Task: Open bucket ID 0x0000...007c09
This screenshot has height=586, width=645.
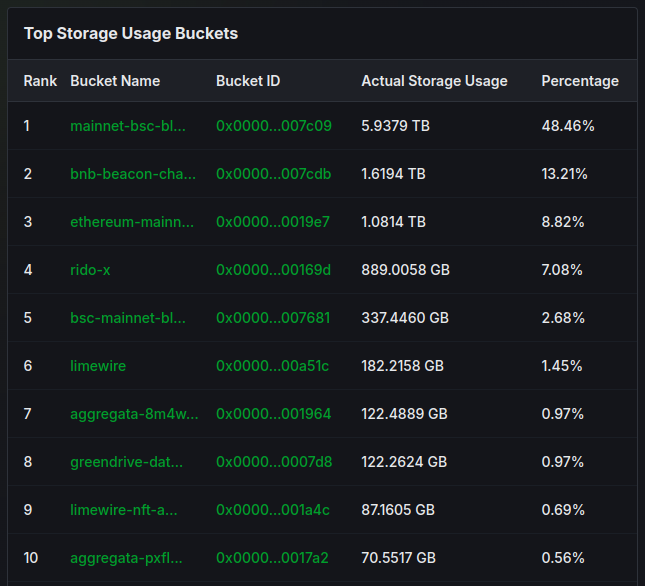Action: point(274,126)
